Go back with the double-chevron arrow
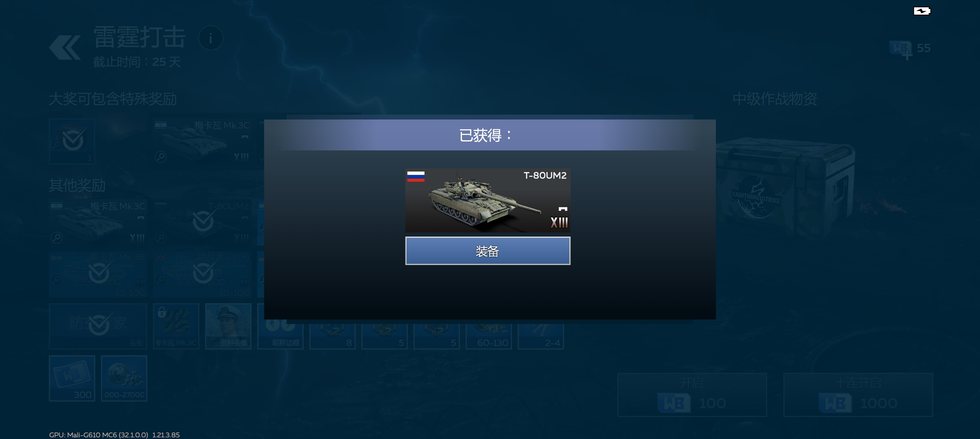Viewport: 980px width, 439px height. click(65, 48)
